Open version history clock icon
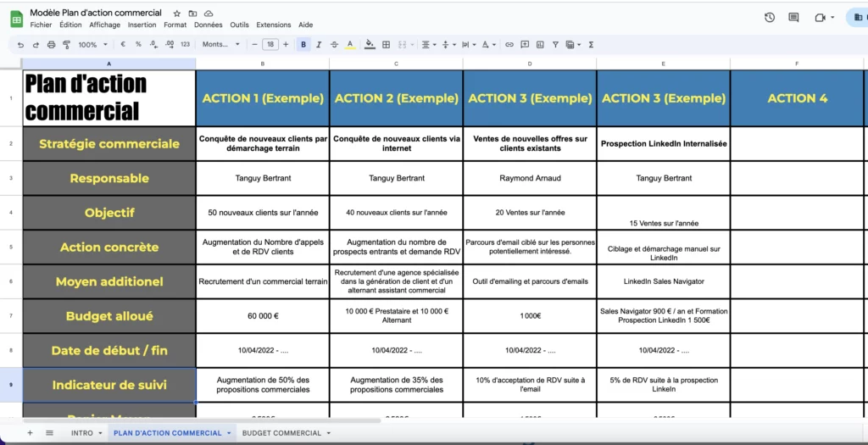This screenshot has height=445, width=868. (770, 18)
